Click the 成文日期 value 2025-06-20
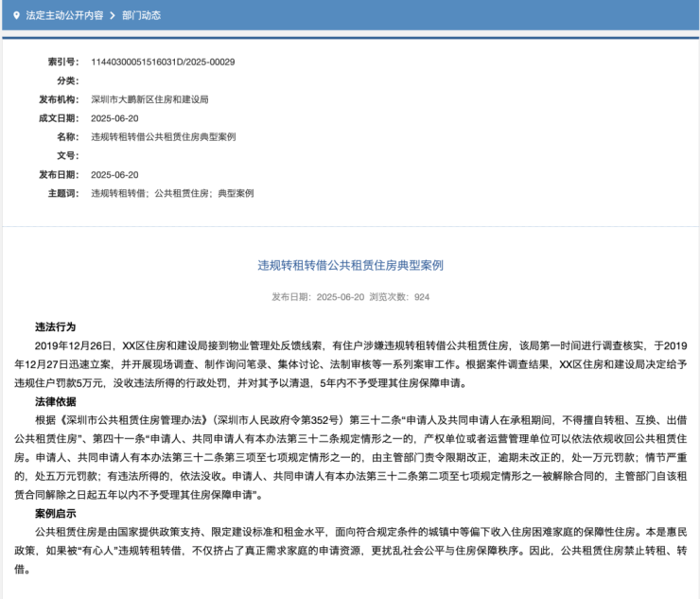 114,118
